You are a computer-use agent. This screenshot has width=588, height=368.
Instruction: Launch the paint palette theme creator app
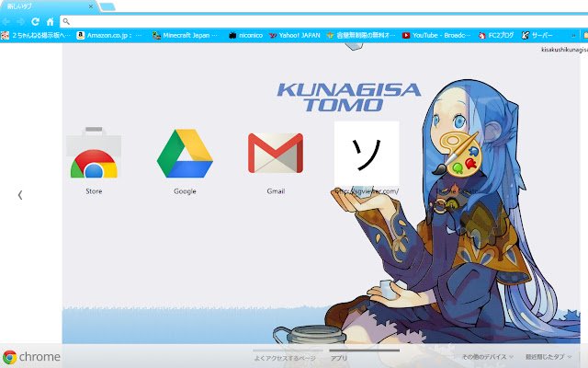point(457,154)
